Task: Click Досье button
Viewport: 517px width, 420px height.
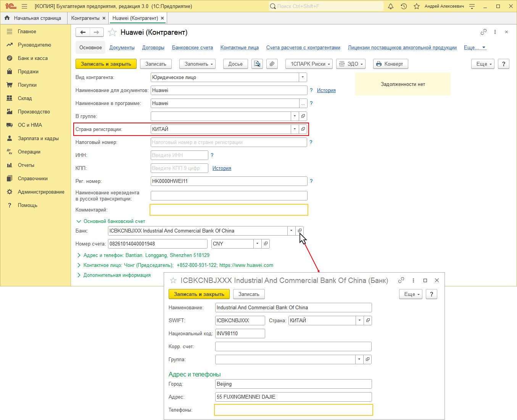Action: [235, 64]
